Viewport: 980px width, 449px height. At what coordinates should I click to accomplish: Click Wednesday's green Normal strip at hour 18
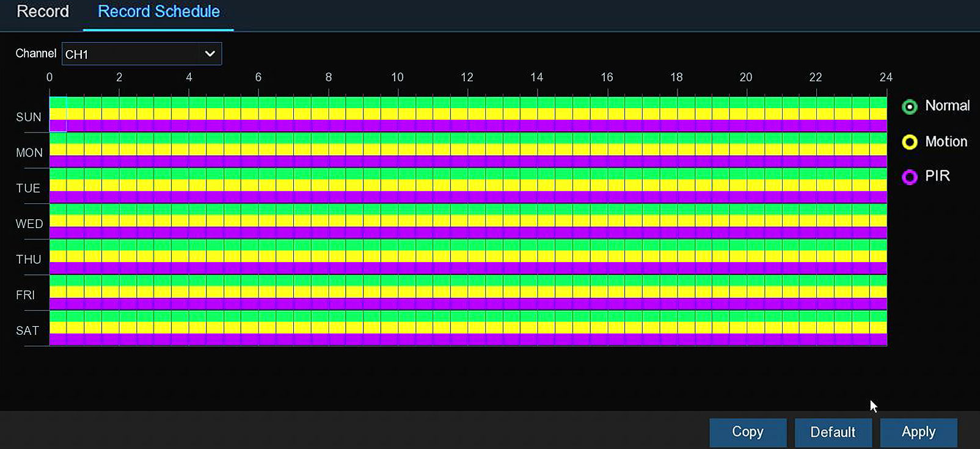point(686,210)
